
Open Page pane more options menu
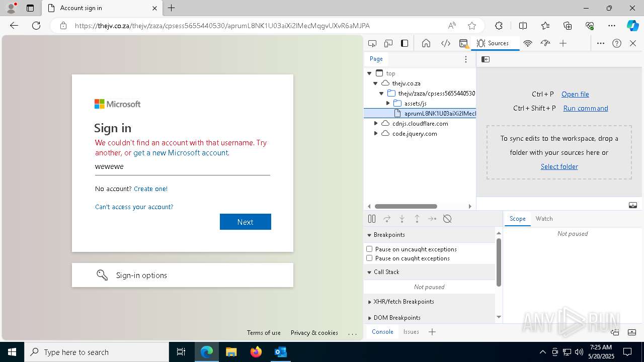coord(466,59)
